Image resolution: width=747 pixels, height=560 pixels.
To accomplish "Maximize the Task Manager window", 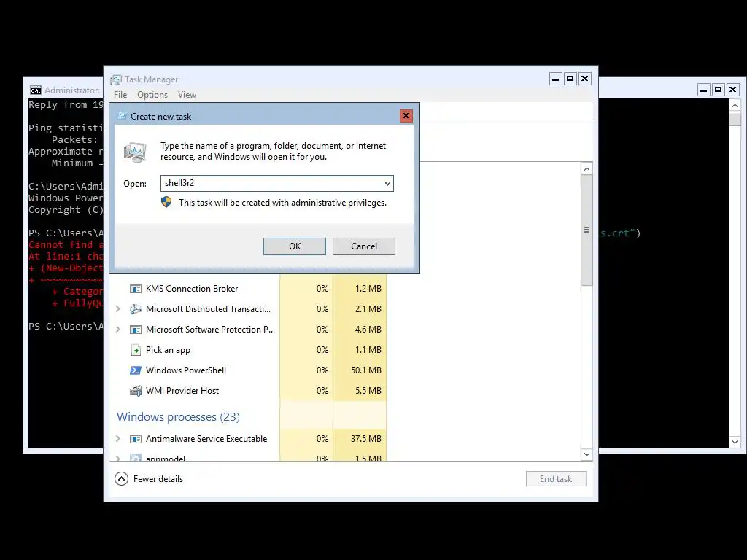I will [570, 79].
